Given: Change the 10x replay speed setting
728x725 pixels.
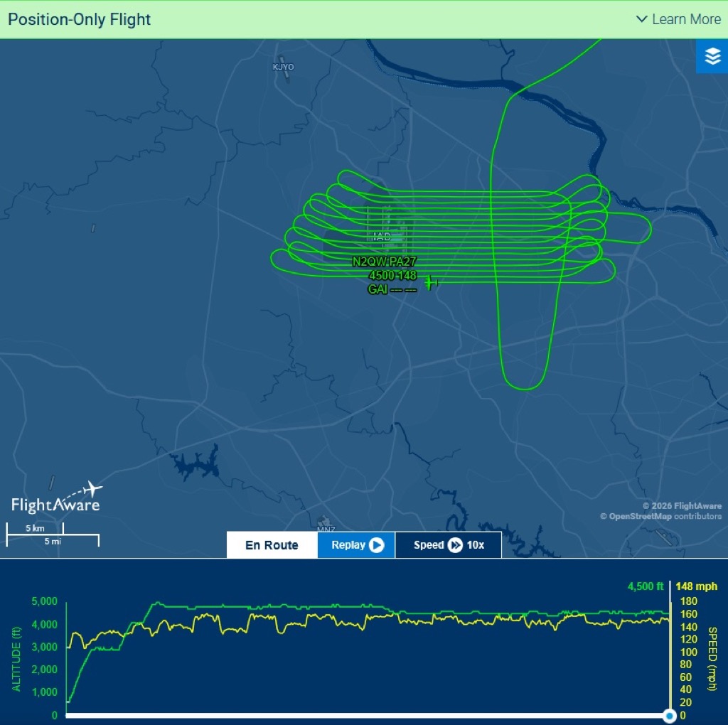Looking at the screenshot, I should (x=476, y=545).
